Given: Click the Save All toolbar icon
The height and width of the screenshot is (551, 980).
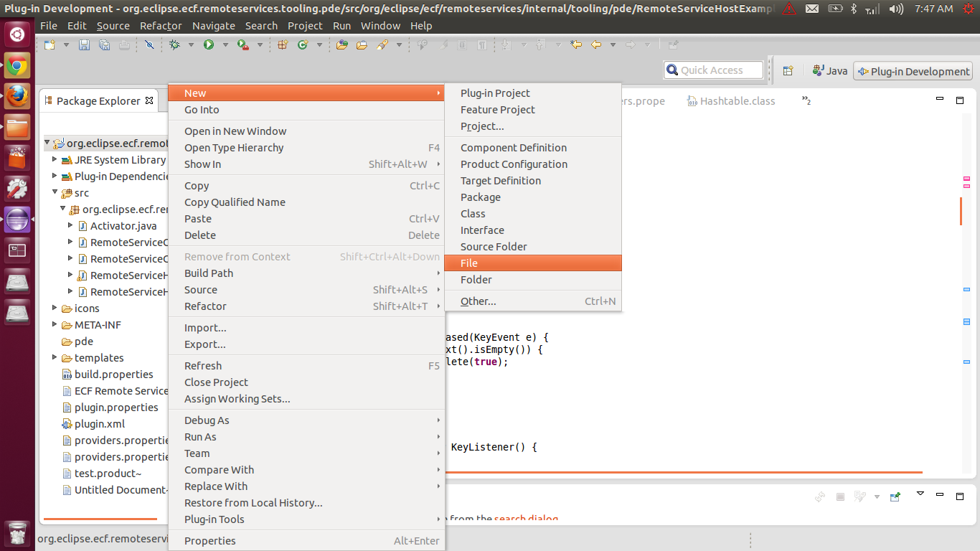Looking at the screenshot, I should pyautogui.click(x=104, y=44).
